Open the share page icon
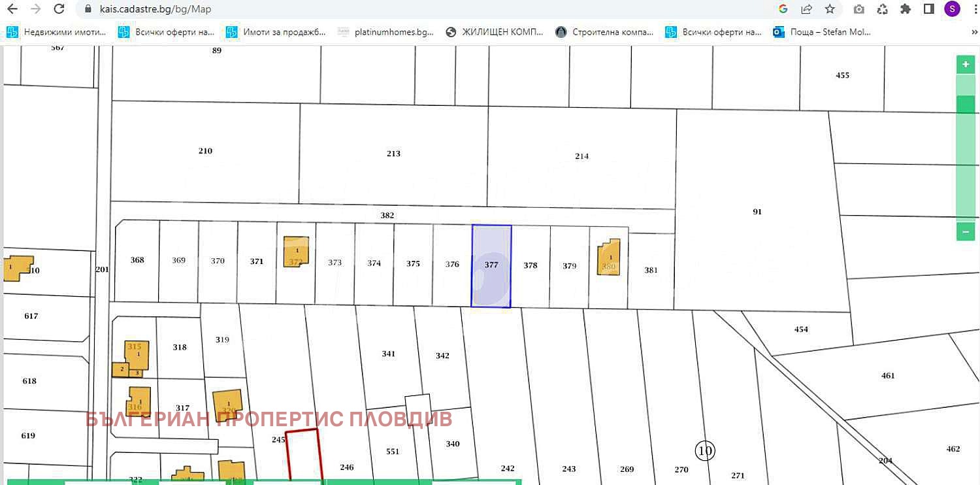Screen dimensions: 980x485 807,9
